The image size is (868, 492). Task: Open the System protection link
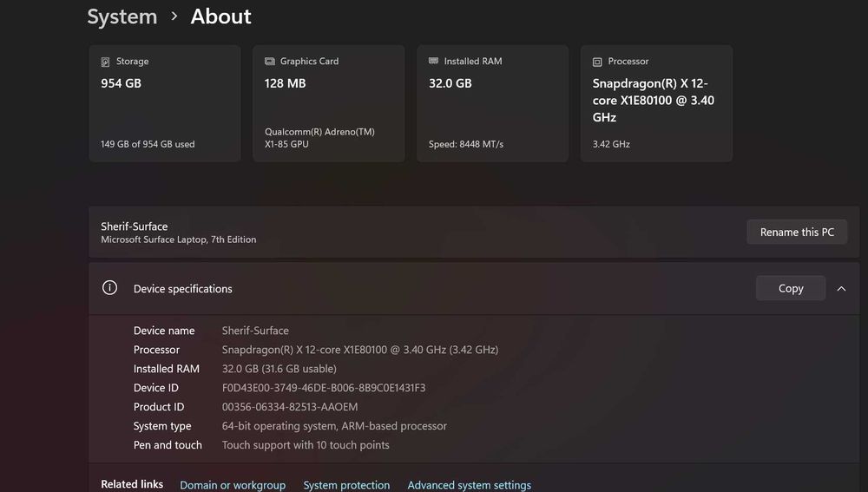(346, 485)
